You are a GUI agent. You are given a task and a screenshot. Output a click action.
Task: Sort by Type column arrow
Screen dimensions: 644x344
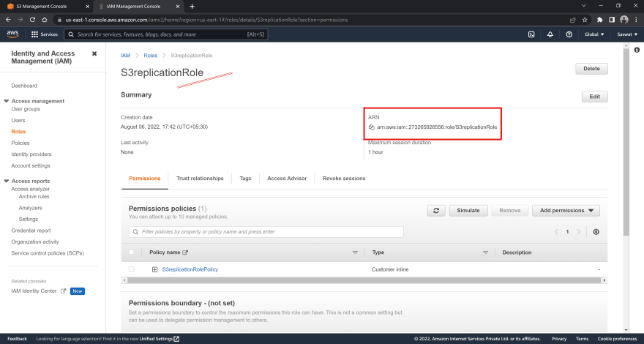[485, 253]
